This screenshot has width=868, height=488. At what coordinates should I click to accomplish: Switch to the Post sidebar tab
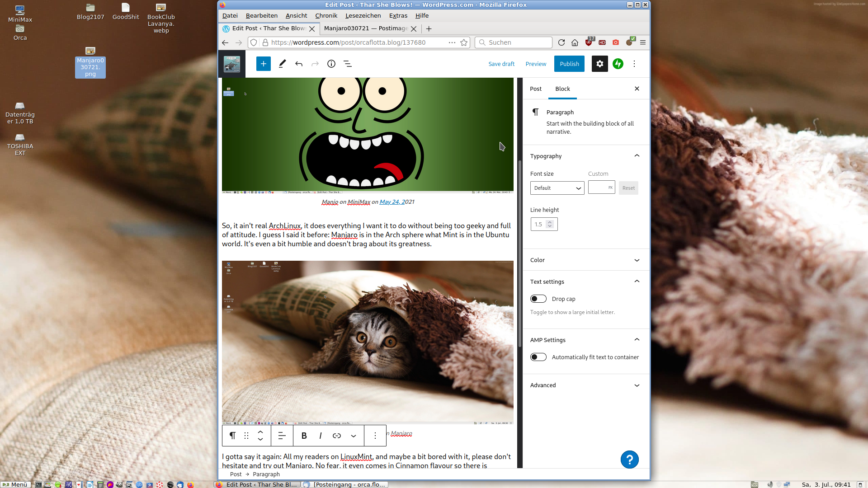click(x=536, y=89)
